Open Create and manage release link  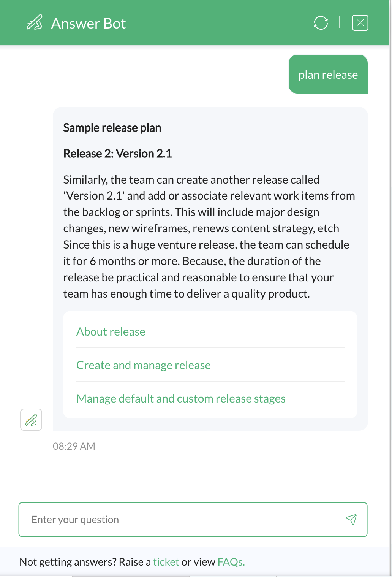pyautogui.click(x=144, y=365)
